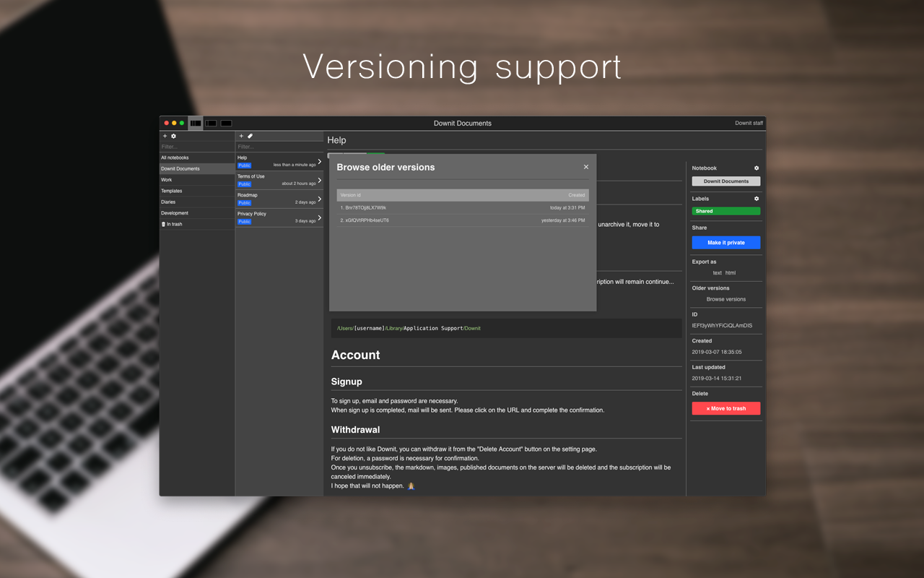Open the gear beside the Notebook heading
The height and width of the screenshot is (578, 924).
point(757,168)
